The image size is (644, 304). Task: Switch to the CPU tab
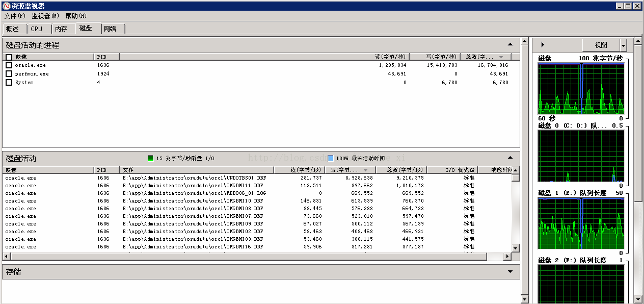click(x=37, y=29)
